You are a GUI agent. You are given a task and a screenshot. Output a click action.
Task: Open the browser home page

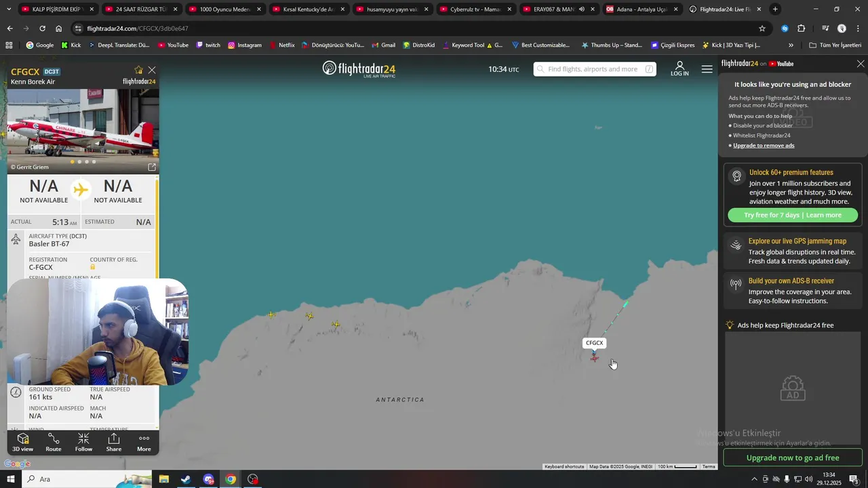(58, 28)
